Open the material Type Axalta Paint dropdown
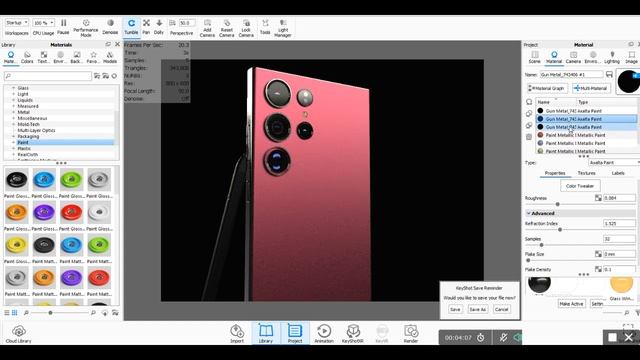This screenshot has width=640, height=360. pyautogui.click(x=613, y=162)
